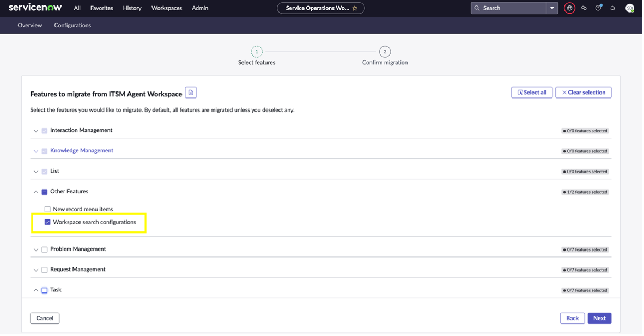Click the Select all button

point(532,93)
